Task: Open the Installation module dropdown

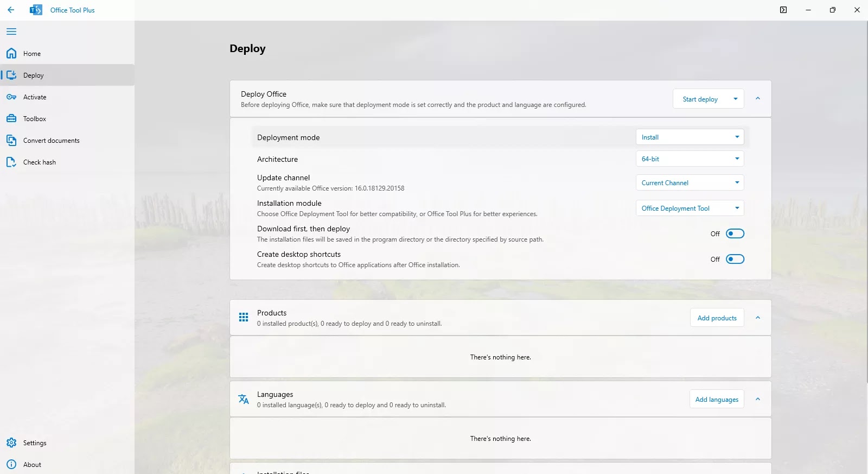Action: point(690,208)
